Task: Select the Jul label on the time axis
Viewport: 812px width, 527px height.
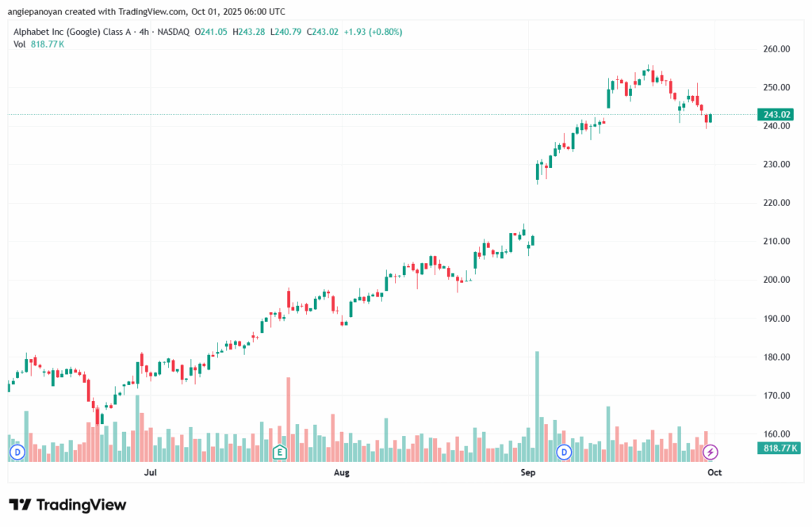Action: [x=149, y=473]
